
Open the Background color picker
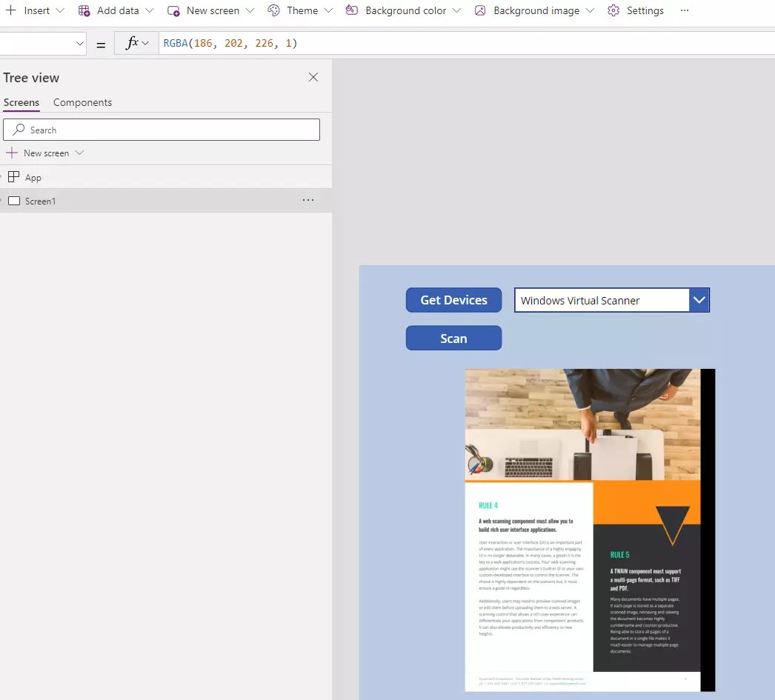point(353,10)
